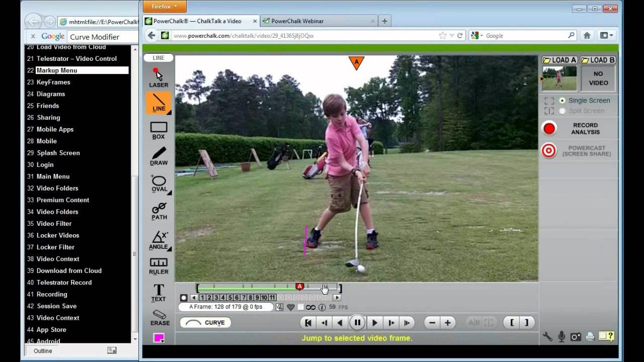Jump to the first video frame
Screen dimensions: 644x362
click(308, 323)
